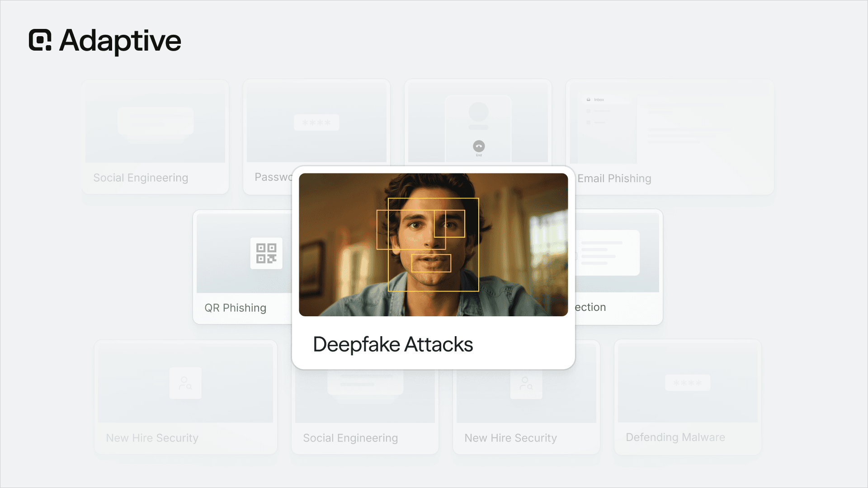Open the top-left Social Engineering card
868x488 pixels.
[x=156, y=137]
